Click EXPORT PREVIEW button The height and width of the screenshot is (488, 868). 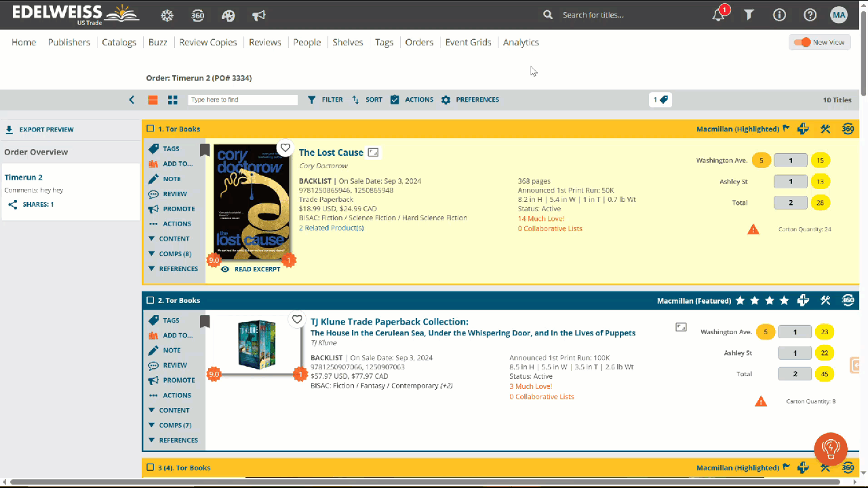pos(39,129)
